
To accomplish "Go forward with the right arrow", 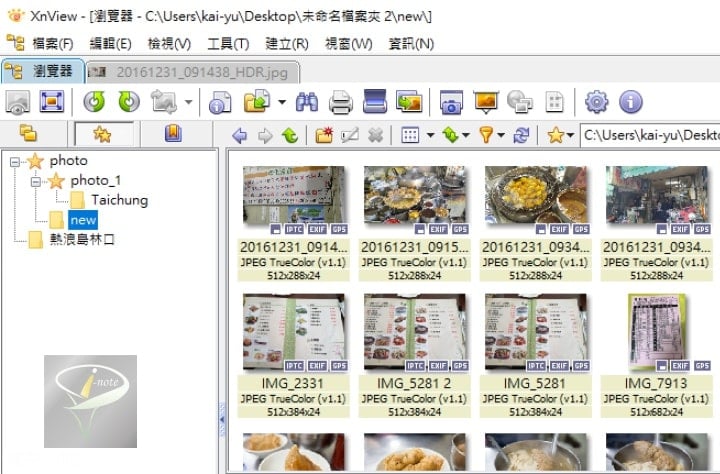I will (265, 135).
